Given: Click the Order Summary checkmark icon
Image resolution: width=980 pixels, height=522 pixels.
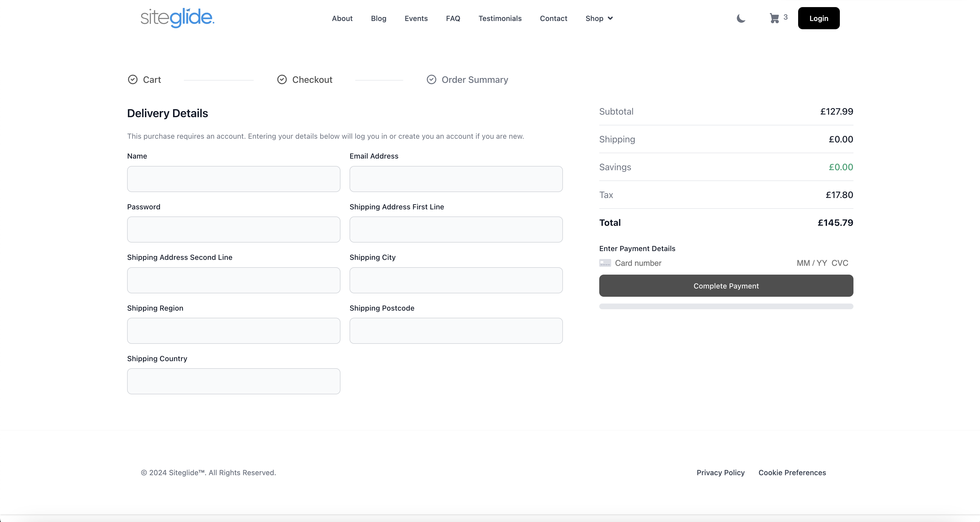Looking at the screenshot, I should pos(431,79).
